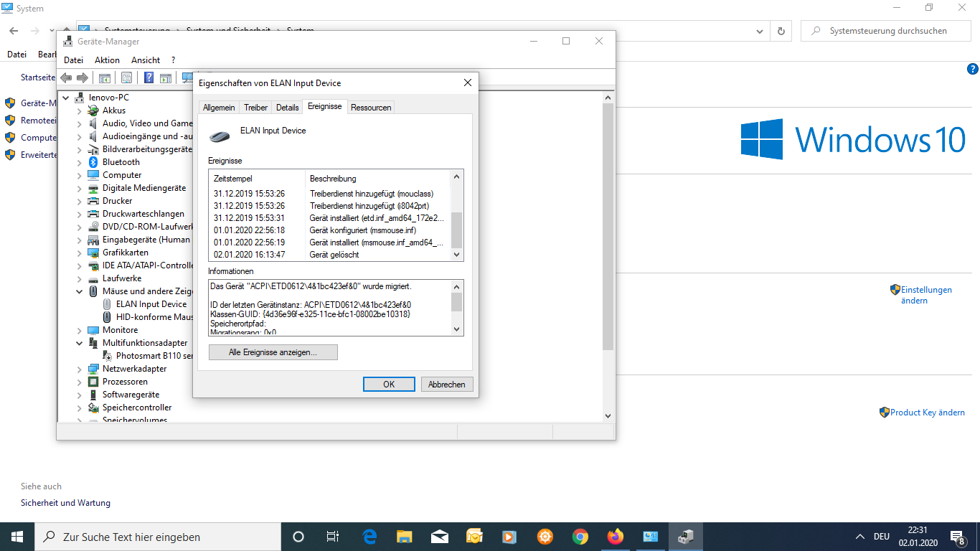Click Einstellungen ändern link
Image resolution: width=980 pixels, height=551 pixels.
click(926, 295)
